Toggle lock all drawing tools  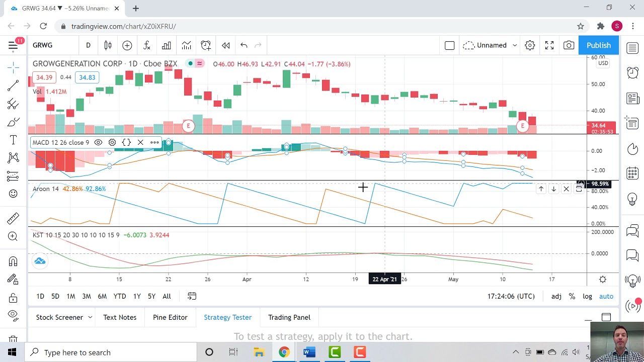[13, 298]
